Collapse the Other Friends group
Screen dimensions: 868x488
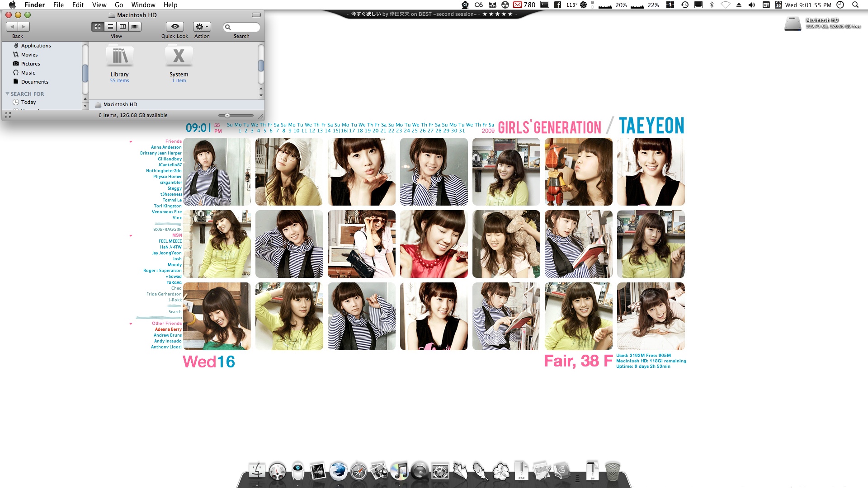(x=131, y=324)
